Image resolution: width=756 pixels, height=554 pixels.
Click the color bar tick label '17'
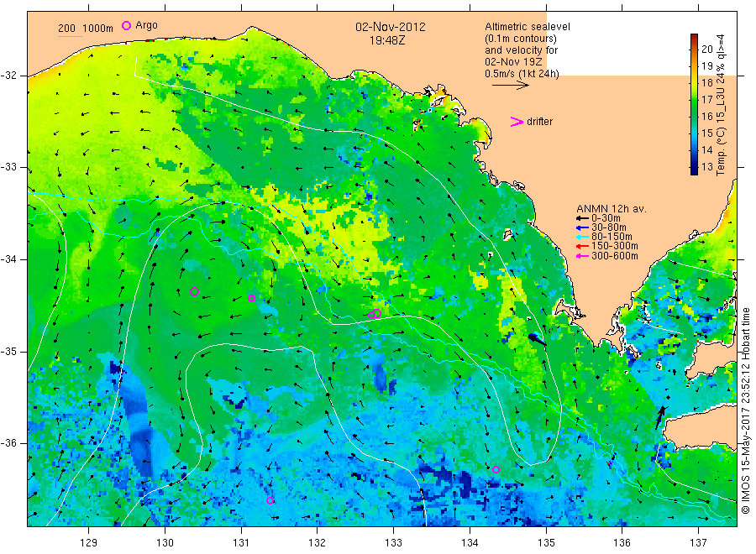706,99
